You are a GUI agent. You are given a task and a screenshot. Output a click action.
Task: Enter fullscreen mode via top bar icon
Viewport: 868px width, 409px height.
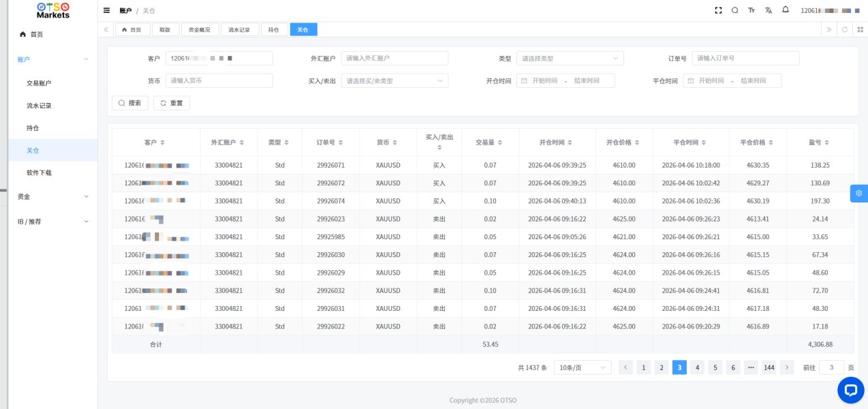(x=718, y=10)
